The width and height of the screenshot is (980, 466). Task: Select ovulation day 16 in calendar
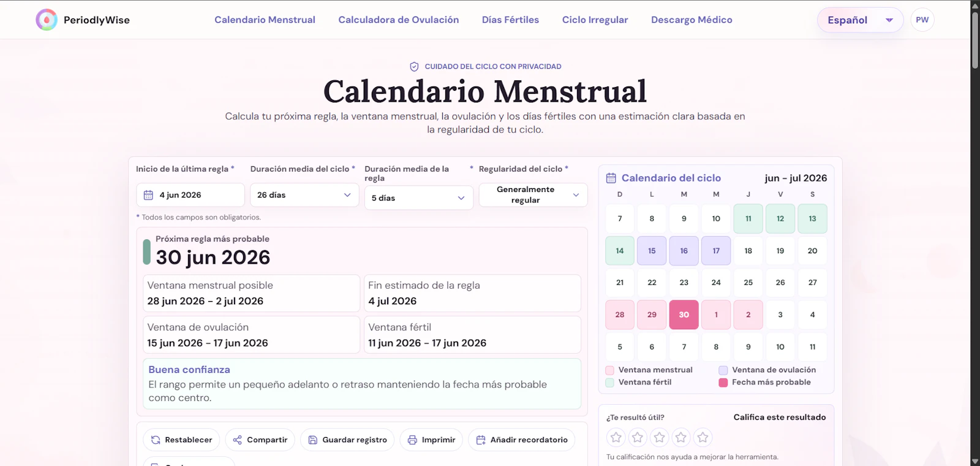684,251
